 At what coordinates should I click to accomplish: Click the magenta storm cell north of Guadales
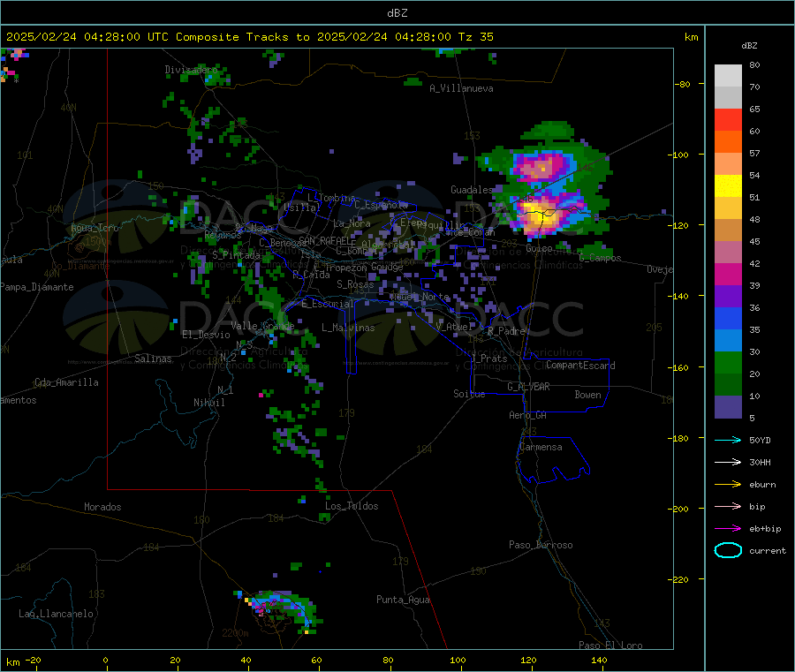[x=540, y=166]
